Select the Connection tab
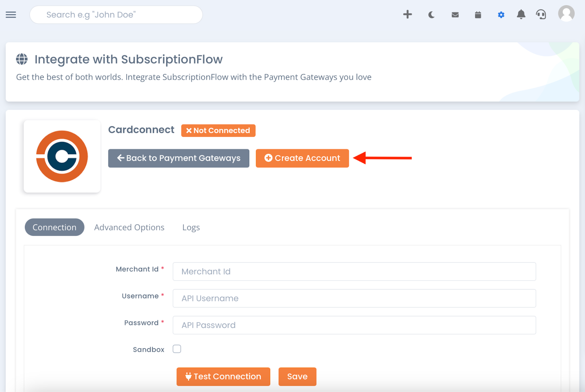Viewport: 585px width, 392px height. 54,227
